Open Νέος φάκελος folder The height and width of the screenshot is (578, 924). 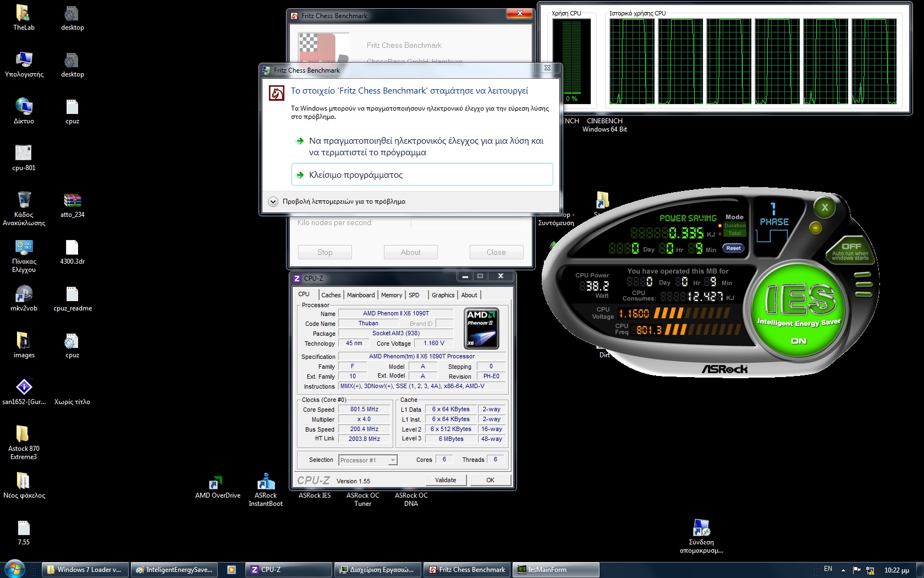[24, 486]
